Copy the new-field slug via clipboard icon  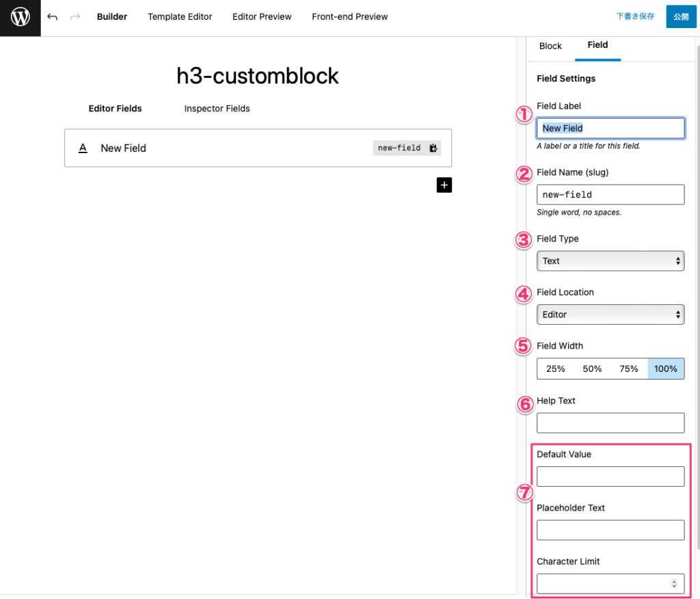433,148
